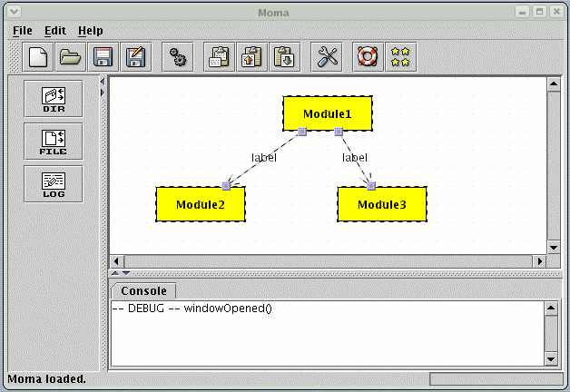The width and height of the screenshot is (570, 392).
Task: Open the File menu
Action: (23, 31)
